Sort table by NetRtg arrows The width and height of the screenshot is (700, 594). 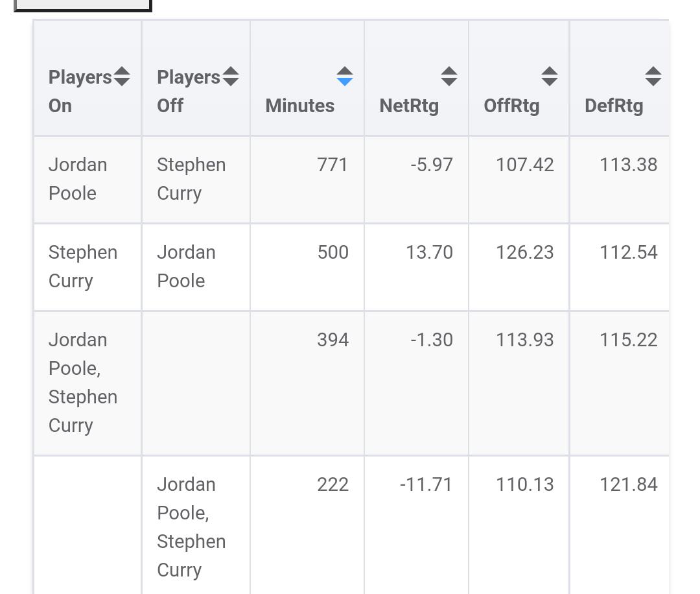coord(449,77)
